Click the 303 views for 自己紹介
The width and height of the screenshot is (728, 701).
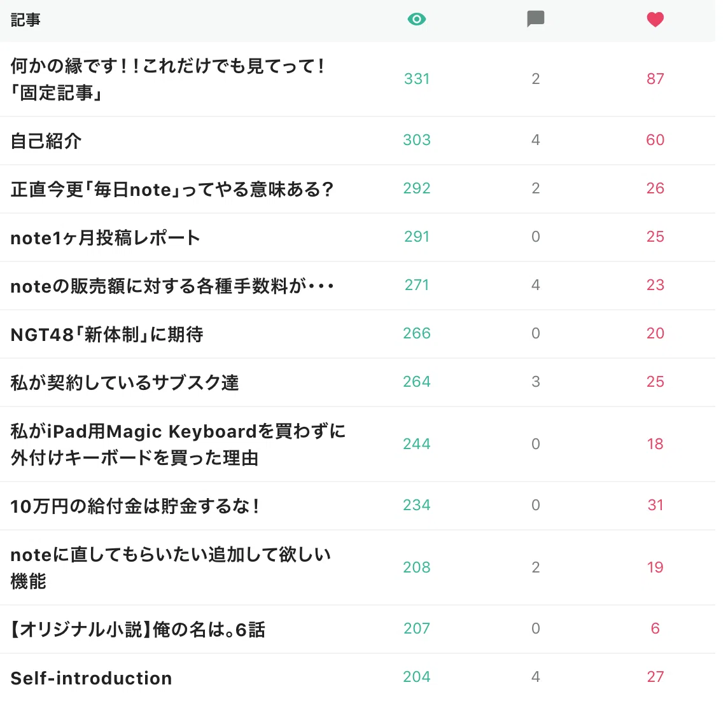coord(416,139)
